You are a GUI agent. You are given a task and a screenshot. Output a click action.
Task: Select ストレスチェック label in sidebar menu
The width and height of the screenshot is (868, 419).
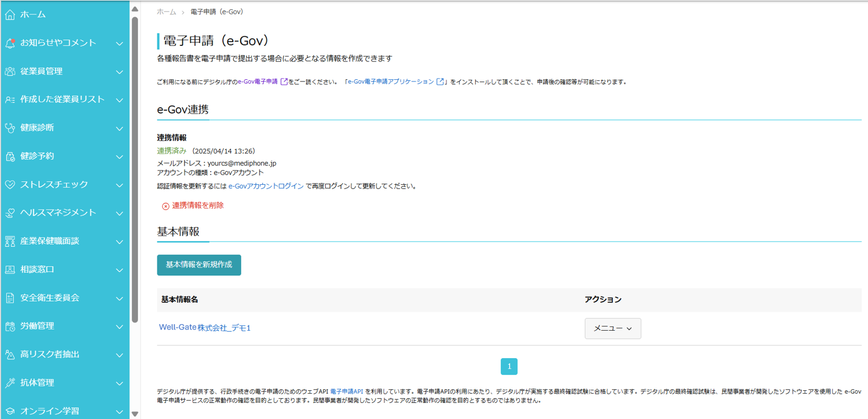[54, 184]
